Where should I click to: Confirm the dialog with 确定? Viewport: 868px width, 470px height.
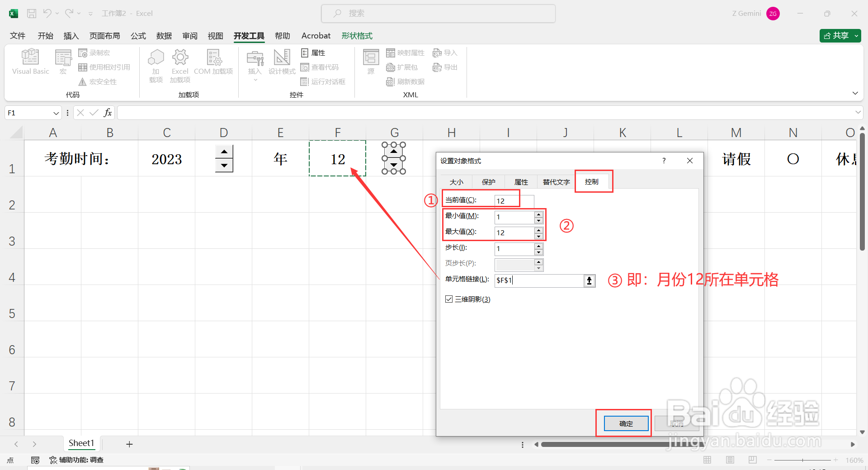point(626,423)
